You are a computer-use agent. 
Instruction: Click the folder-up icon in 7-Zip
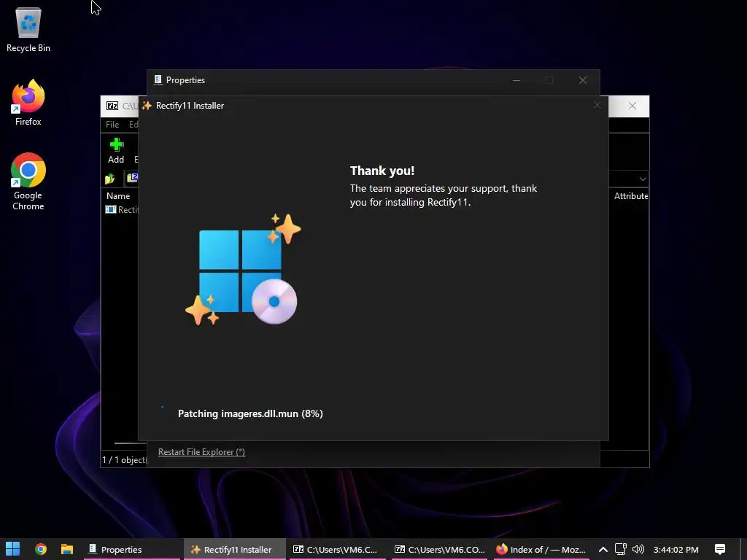point(110,179)
